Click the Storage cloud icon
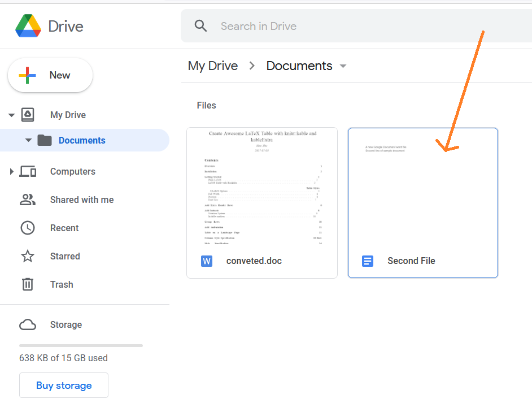Image resolution: width=532 pixels, height=403 pixels. coord(28,324)
